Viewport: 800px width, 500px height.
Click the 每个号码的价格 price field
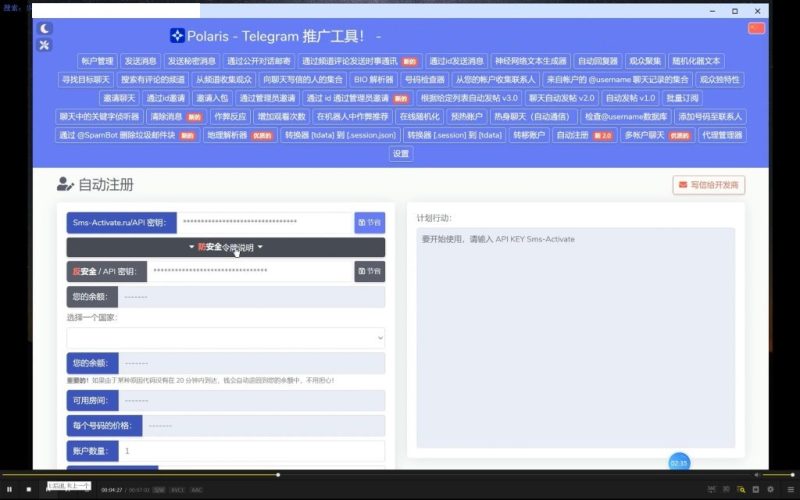(263, 426)
